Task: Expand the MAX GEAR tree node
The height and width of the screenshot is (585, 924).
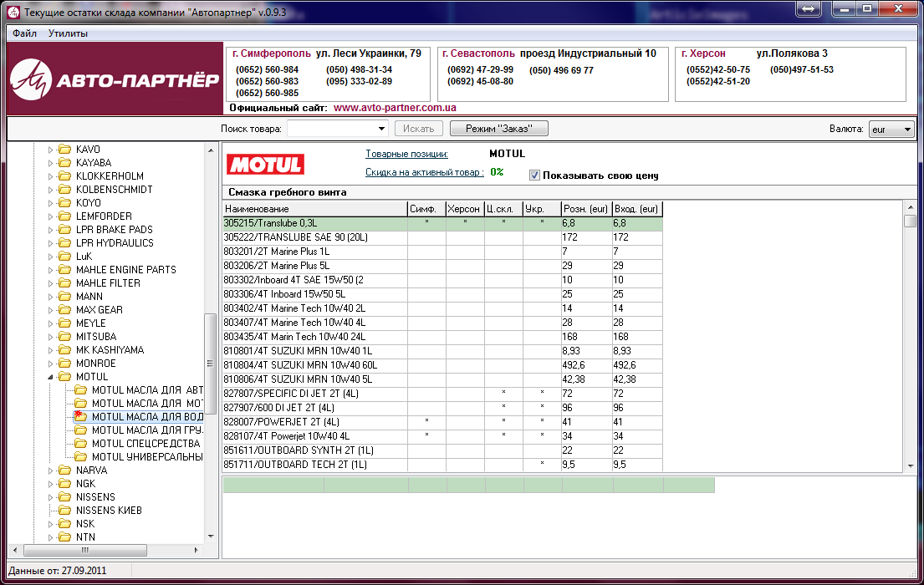Action: click(x=50, y=310)
